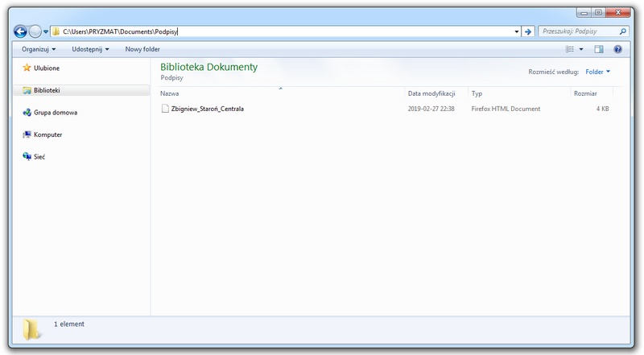644x355 pixels.
Task: Close the Explorer window
Action: pos(617,13)
